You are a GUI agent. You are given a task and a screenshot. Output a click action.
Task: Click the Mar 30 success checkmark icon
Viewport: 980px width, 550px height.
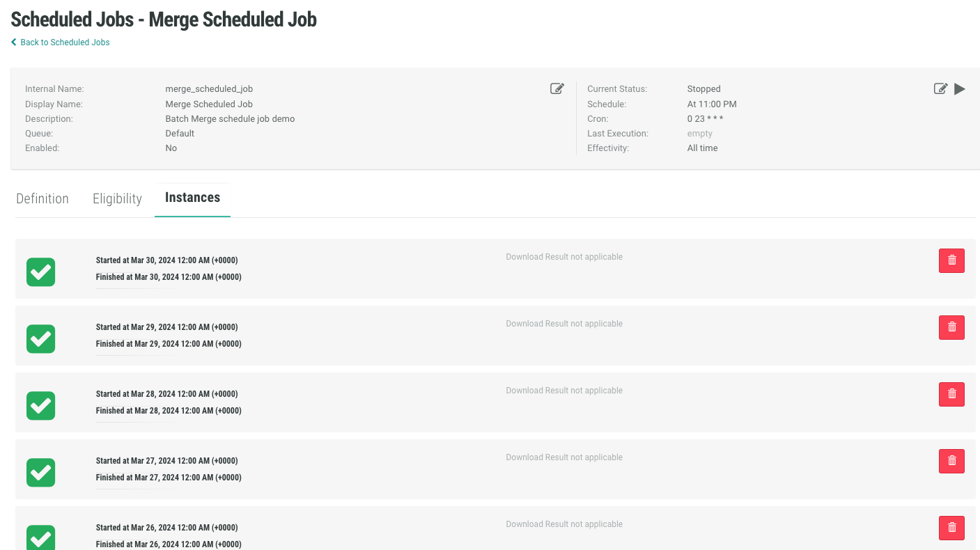[x=41, y=272]
